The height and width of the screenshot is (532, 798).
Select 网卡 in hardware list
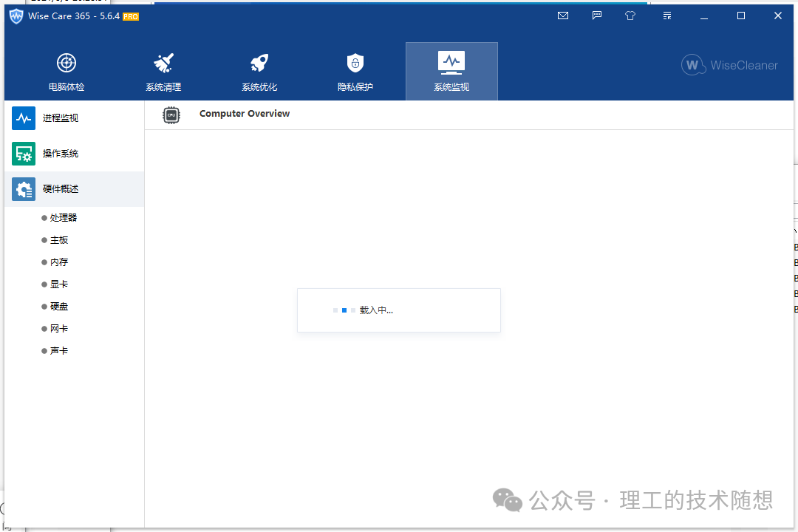pos(59,329)
